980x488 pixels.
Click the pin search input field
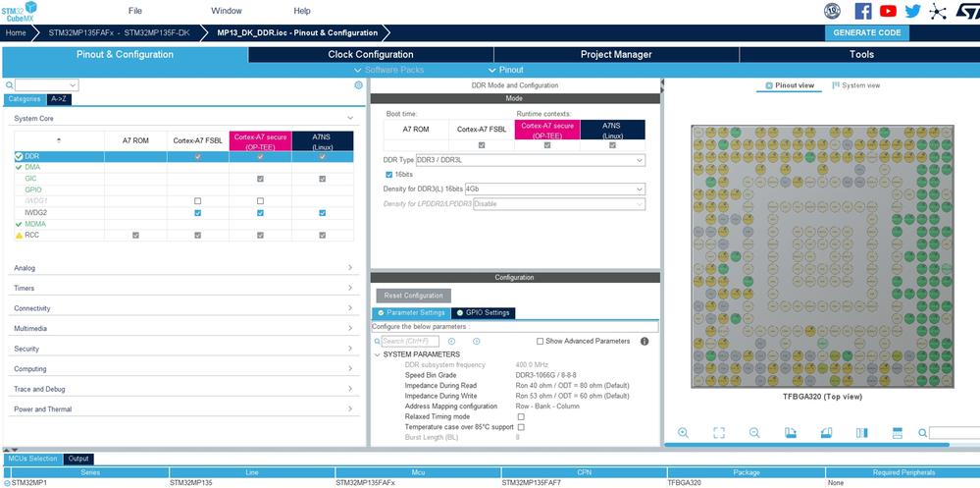[x=954, y=433]
